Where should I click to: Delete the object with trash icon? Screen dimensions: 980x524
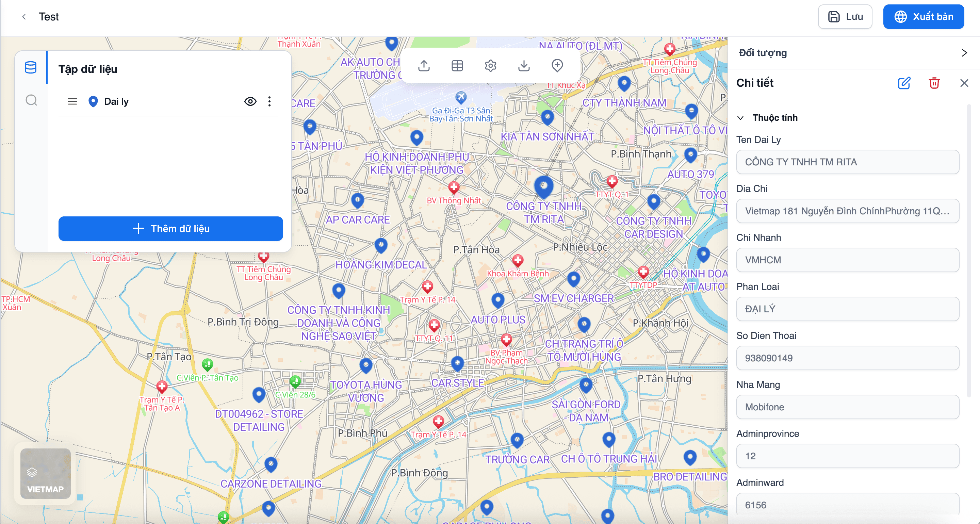click(934, 83)
